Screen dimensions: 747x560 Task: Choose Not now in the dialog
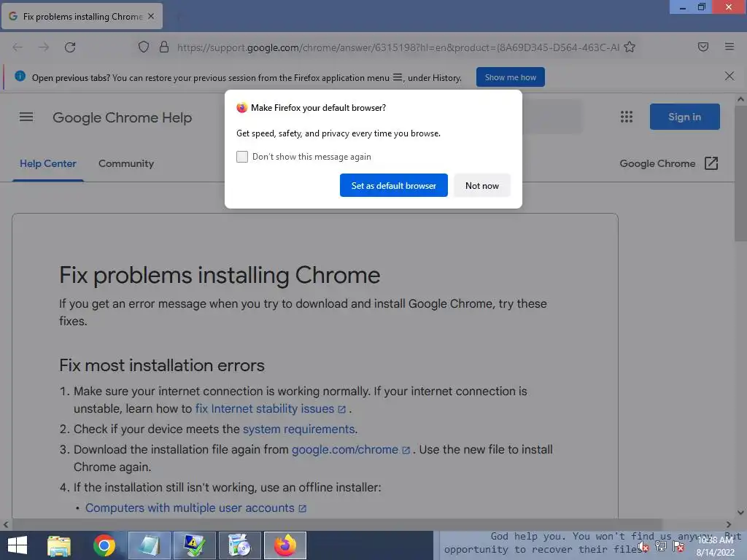(x=481, y=185)
